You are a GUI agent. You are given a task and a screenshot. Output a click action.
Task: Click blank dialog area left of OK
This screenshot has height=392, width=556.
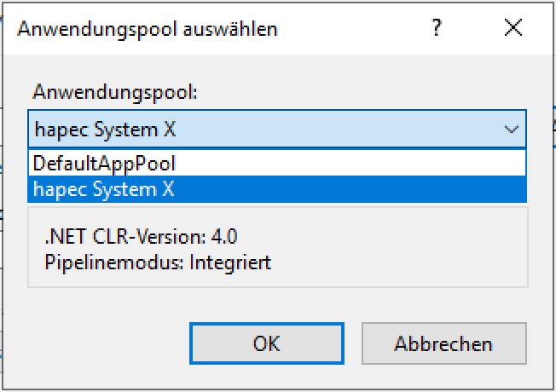(102, 343)
